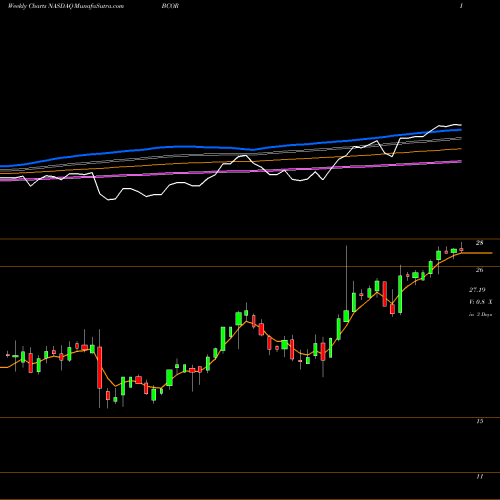This screenshot has width=500, height=500.
Task: Click the large red candle after the early peak
Action: coord(99,368)
